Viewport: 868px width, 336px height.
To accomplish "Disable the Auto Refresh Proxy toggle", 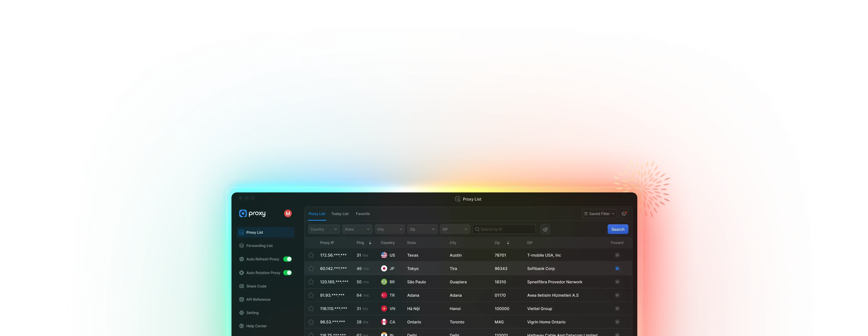I will 287,259.
